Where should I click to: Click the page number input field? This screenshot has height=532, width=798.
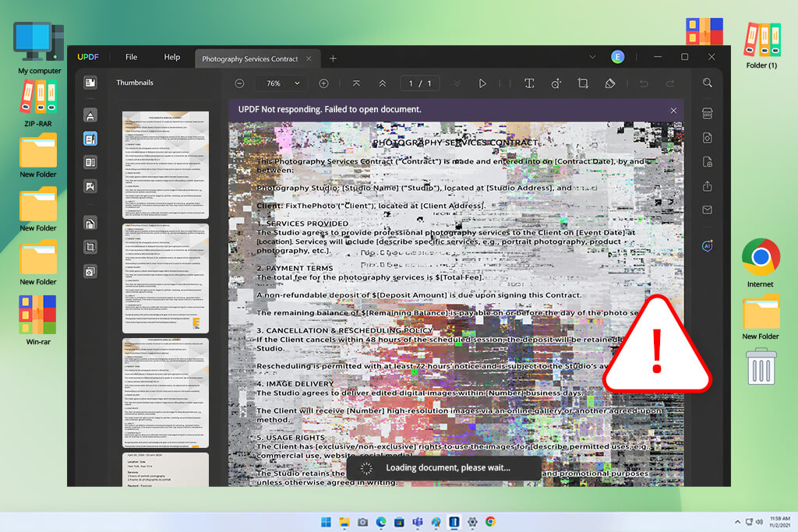(x=420, y=83)
